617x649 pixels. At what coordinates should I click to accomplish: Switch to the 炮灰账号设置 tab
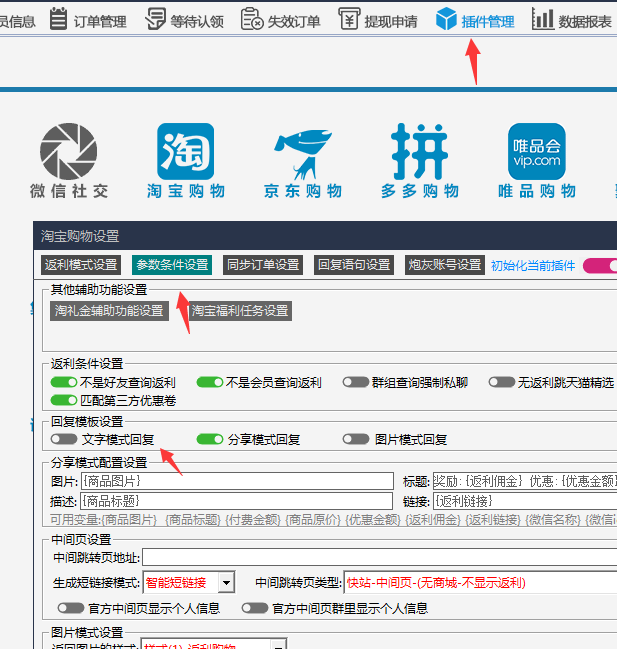click(x=445, y=265)
